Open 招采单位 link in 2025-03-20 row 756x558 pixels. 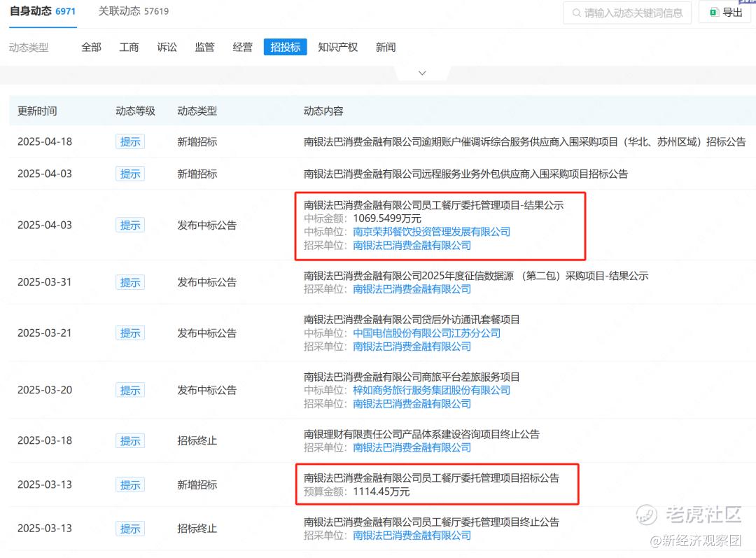[x=412, y=404]
